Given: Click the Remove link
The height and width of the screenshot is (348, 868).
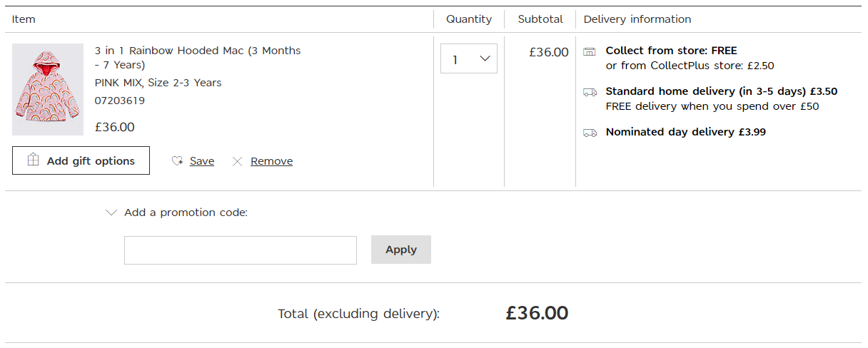Looking at the screenshot, I should click(271, 161).
